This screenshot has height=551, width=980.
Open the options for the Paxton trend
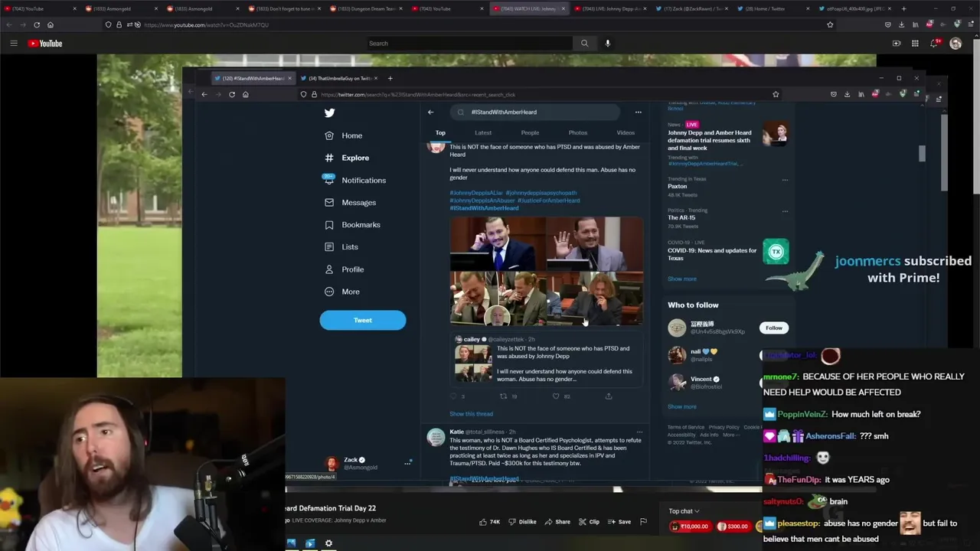[x=785, y=180]
